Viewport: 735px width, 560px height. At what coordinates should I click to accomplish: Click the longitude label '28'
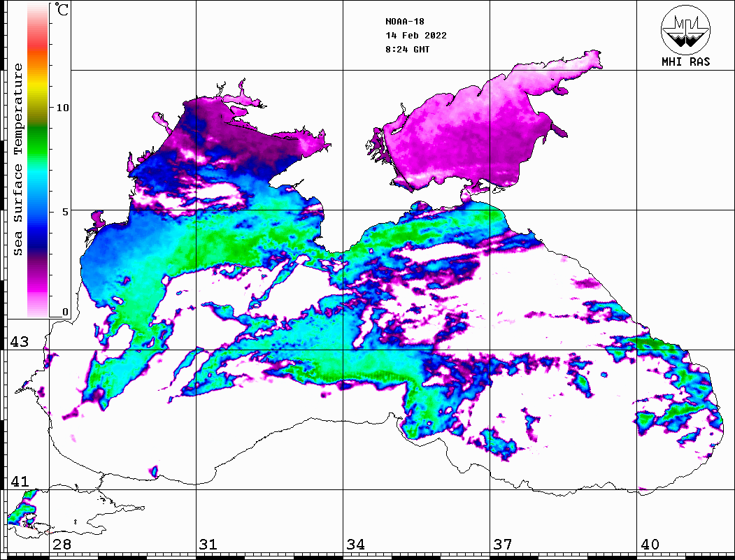click(62, 545)
